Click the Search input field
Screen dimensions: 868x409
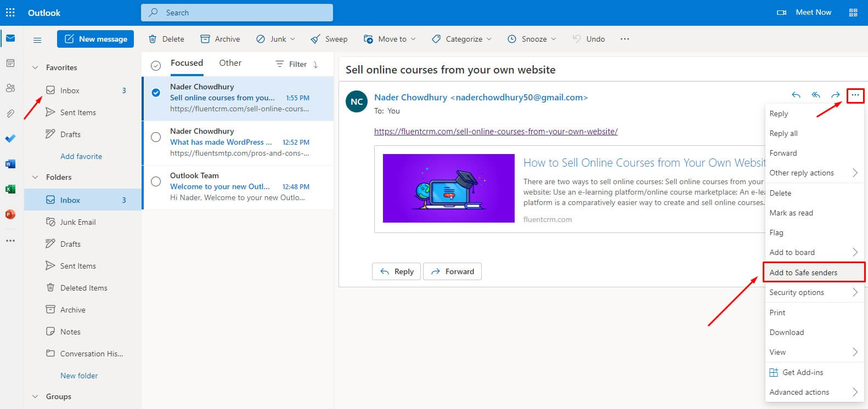(237, 13)
